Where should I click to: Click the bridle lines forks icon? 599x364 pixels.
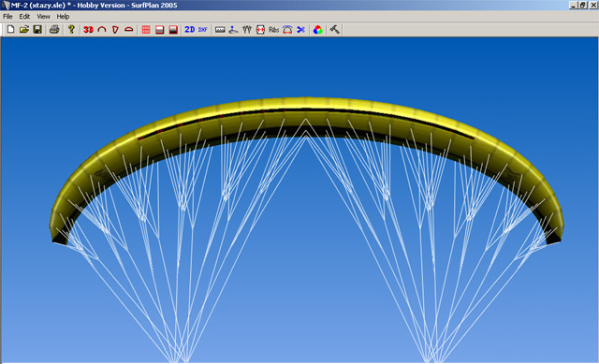247,29
